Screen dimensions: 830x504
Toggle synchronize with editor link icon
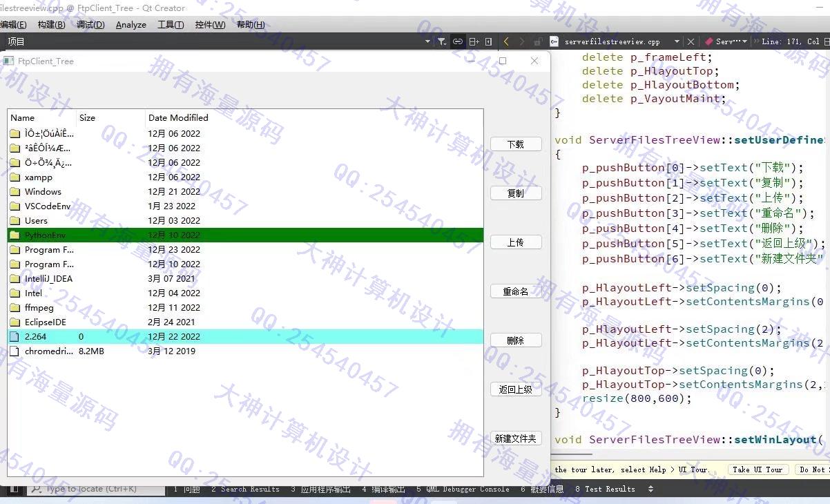458,41
